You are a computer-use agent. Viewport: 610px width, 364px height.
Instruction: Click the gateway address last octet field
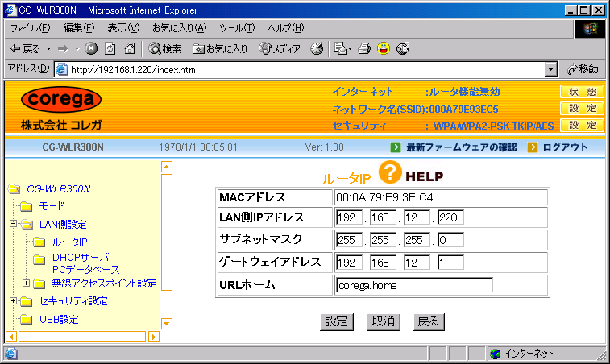pos(450,263)
